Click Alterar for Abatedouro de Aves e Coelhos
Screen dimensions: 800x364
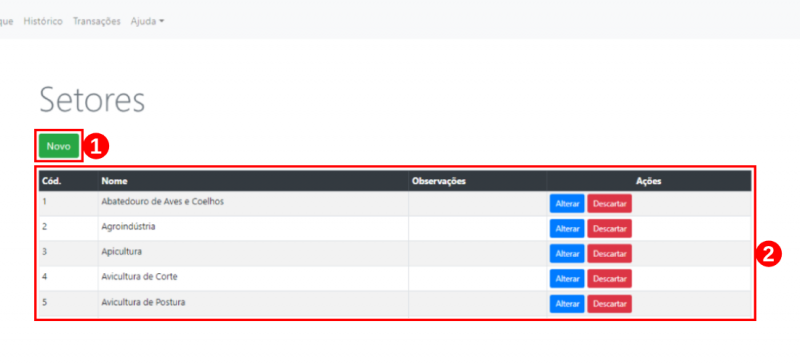[567, 204]
